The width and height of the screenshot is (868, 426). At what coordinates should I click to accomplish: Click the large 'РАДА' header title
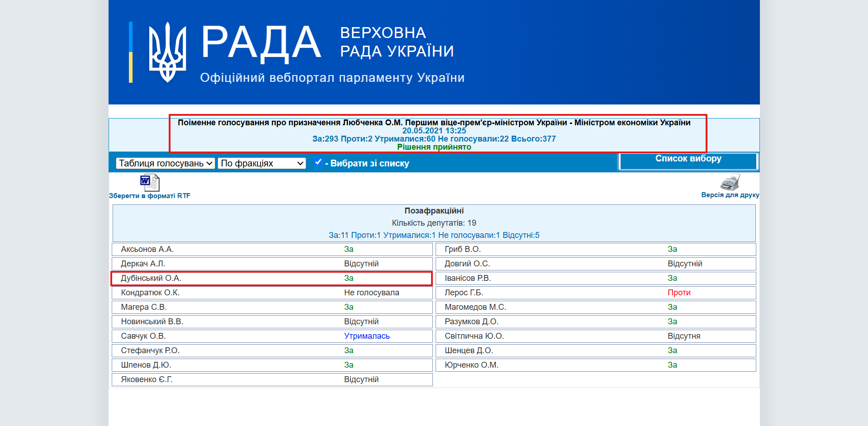click(261, 43)
